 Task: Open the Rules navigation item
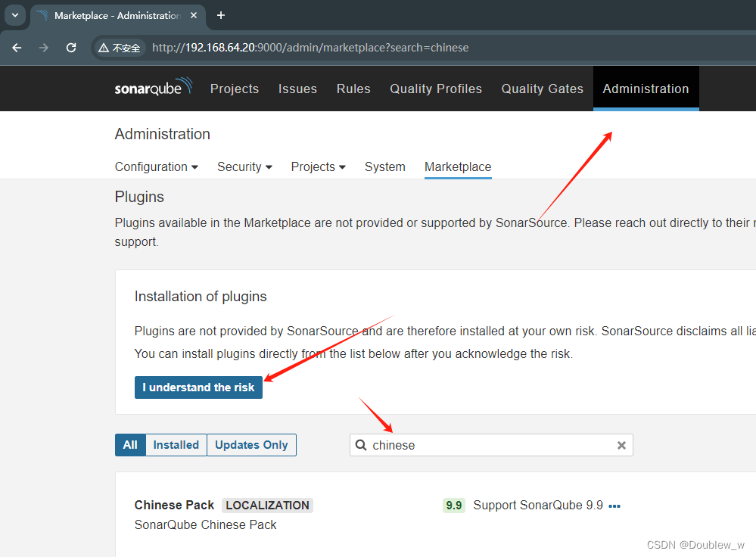point(353,89)
